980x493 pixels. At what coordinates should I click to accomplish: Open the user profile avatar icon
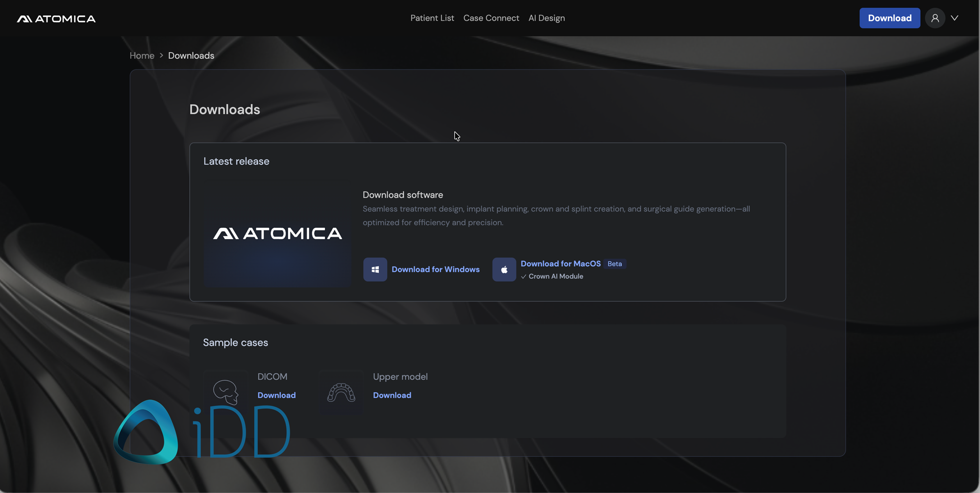coord(935,18)
